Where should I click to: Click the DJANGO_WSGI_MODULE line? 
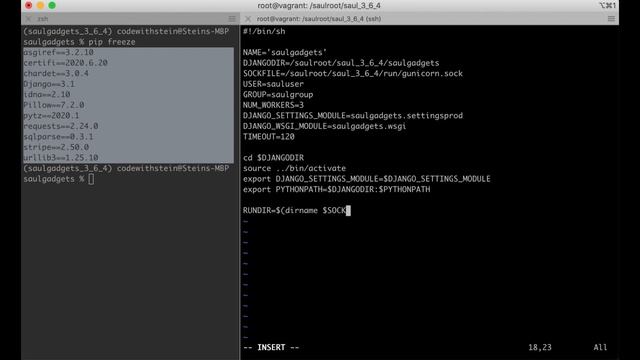(324, 126)
